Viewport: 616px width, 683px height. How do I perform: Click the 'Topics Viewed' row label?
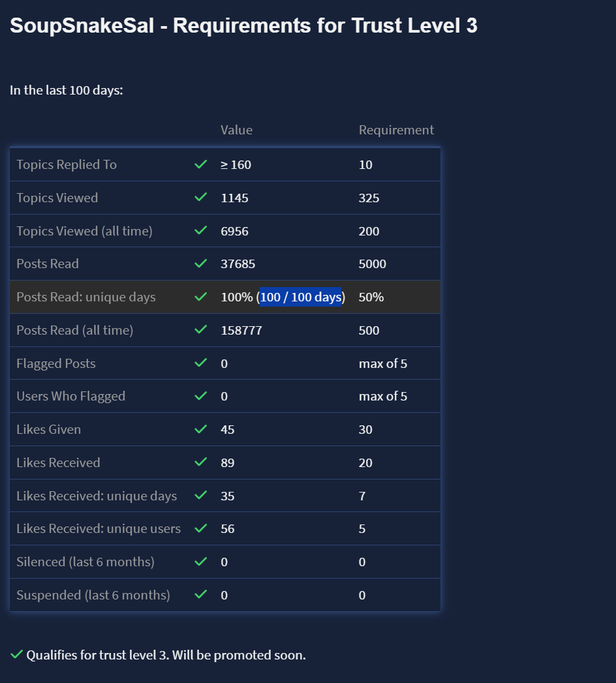pos(57,198)
